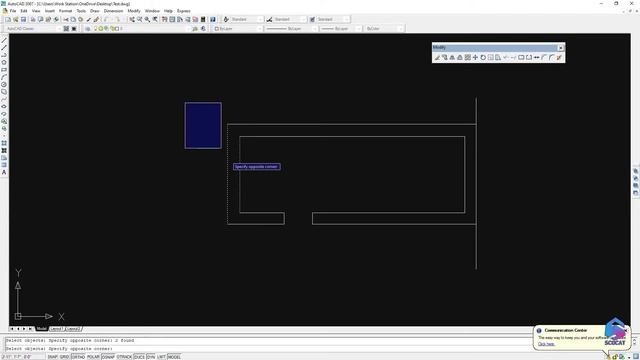The height and width of the screenshot is (360, 640).
Task: Open the ByLayer linetype dropdown
Action: pos(291,29)
